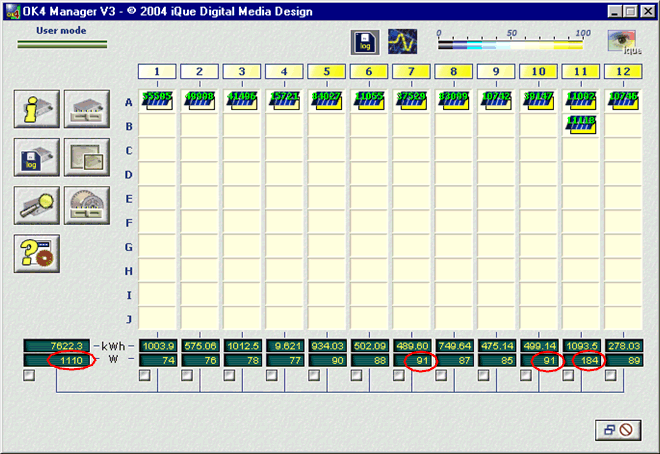Open the waveform graph icon in top toolbar

402,42
